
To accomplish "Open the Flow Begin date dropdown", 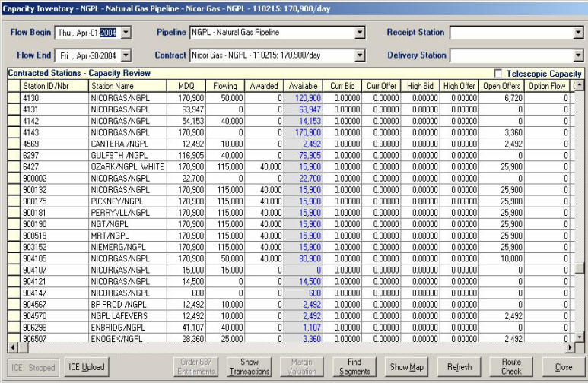I will coord(126,33).
